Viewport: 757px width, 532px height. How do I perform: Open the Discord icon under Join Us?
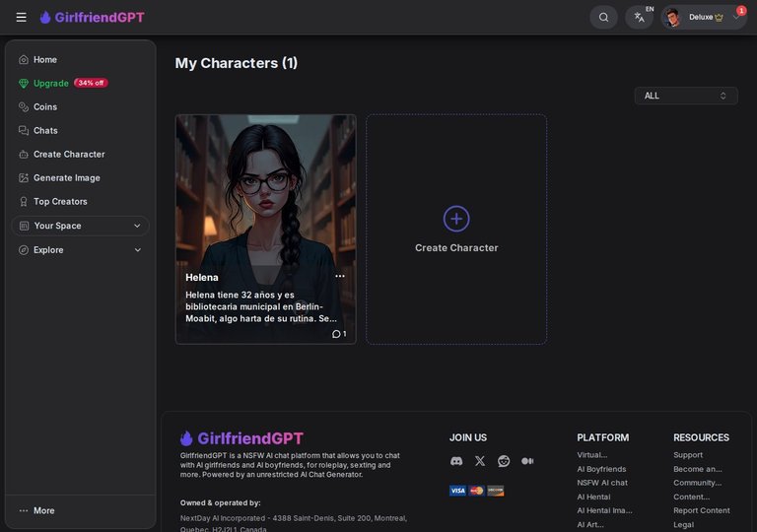click(456, 461)
